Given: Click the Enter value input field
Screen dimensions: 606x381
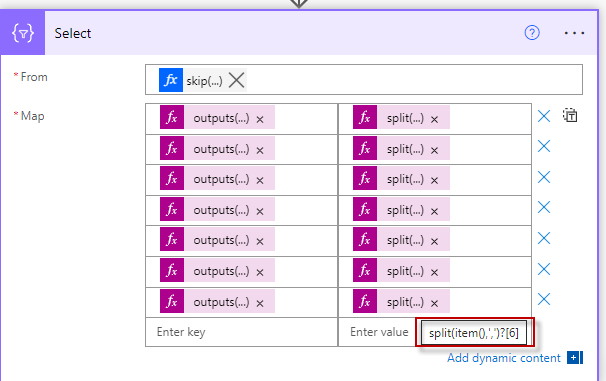Looking at the screenshot, I should 379,332.
